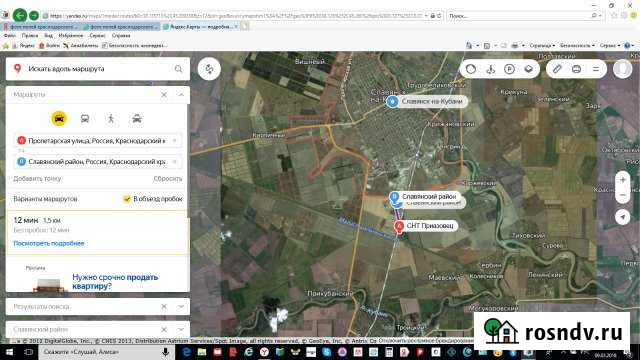Image resolution: width=640 pixels, height=360 pixels.
Task: Open the panorama street view icon
Action: click(x=491, y=69)
